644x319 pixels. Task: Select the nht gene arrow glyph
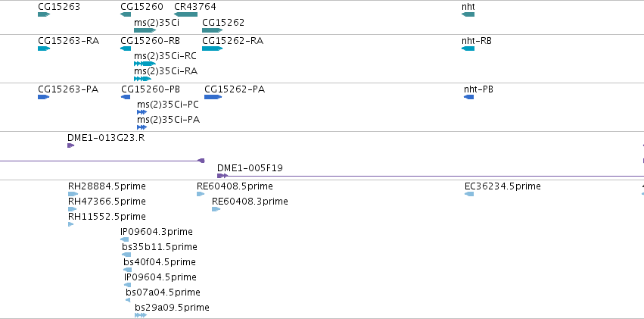[x=468, y=14]
